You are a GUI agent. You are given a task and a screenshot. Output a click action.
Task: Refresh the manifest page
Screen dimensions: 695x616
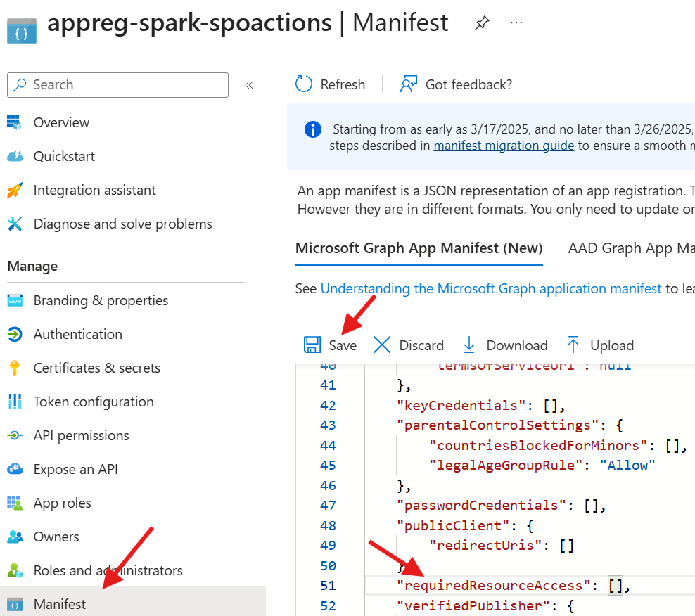tap(331, 84)
